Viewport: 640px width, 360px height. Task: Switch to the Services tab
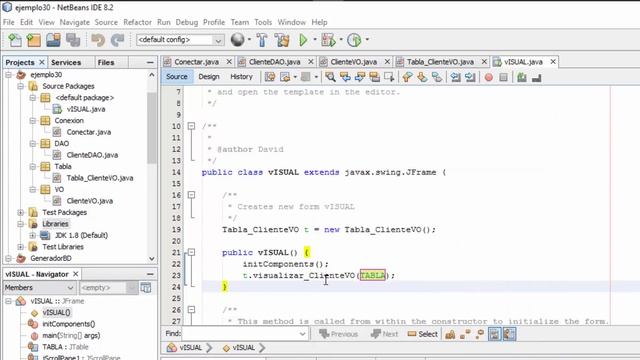pyautogui.click(x=66, y=62)
